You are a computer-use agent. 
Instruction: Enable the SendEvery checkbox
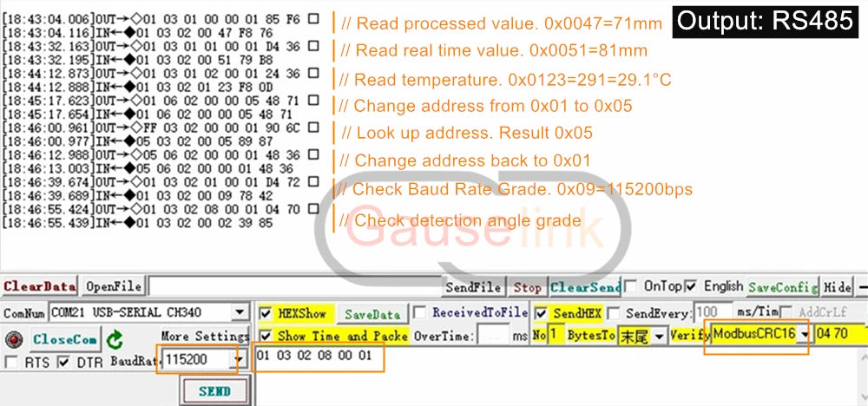coord(613,313)
